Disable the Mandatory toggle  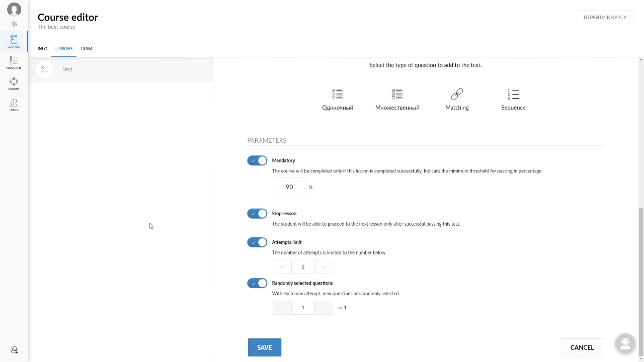coord(257,160)
